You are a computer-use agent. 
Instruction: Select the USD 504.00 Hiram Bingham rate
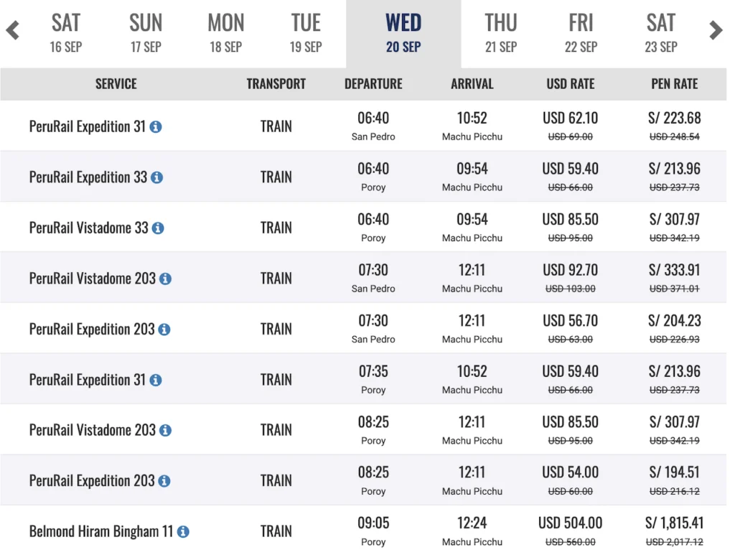[570, 523]
